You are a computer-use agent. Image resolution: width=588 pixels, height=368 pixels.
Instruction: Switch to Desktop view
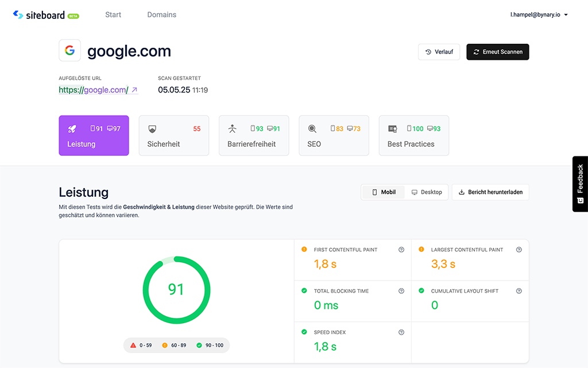click(427, 192)
